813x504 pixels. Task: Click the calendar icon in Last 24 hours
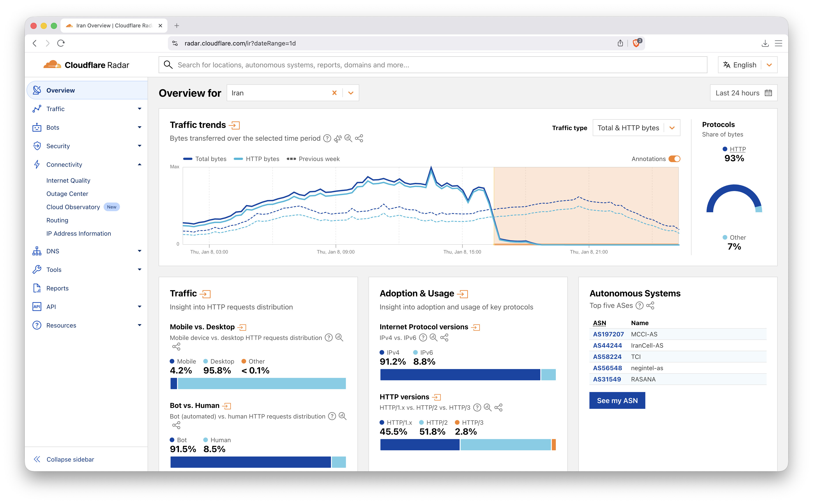(768, 93)
